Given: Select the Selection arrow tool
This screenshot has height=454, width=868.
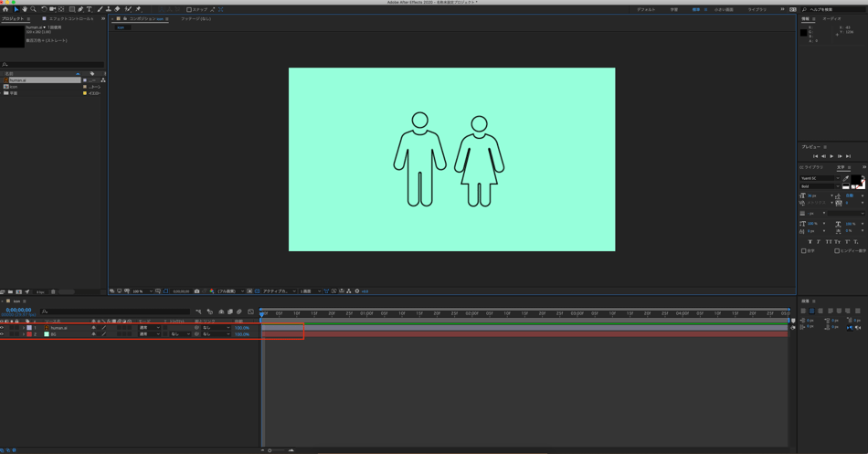Looking at the screenshot, I should pyautogui.click(x=16, y=9).
